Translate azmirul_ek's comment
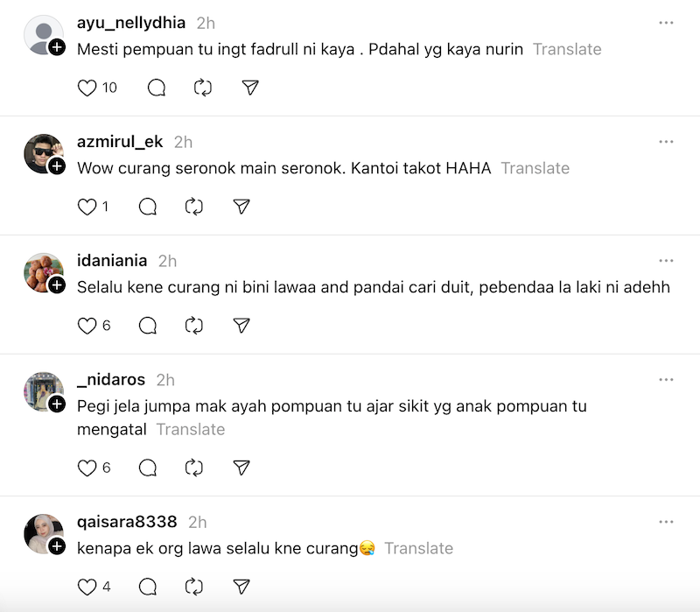Screen dimensions: 700x612 [x=535, y=168]
